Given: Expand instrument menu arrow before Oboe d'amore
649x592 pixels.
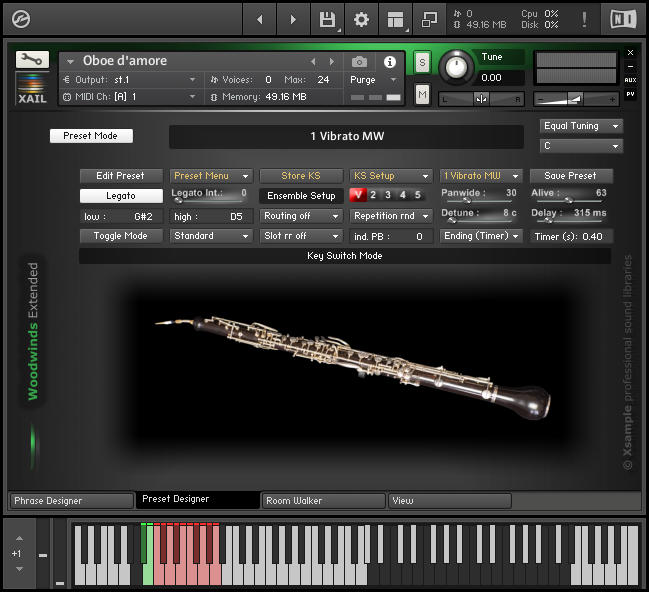Looking at the screenshot, I should coord(70,62).
